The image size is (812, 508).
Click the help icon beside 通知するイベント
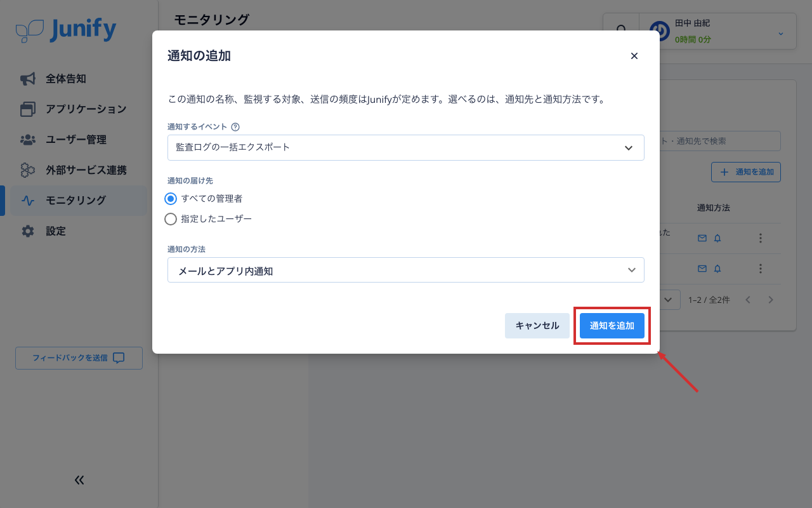click(x=235, y=127)
